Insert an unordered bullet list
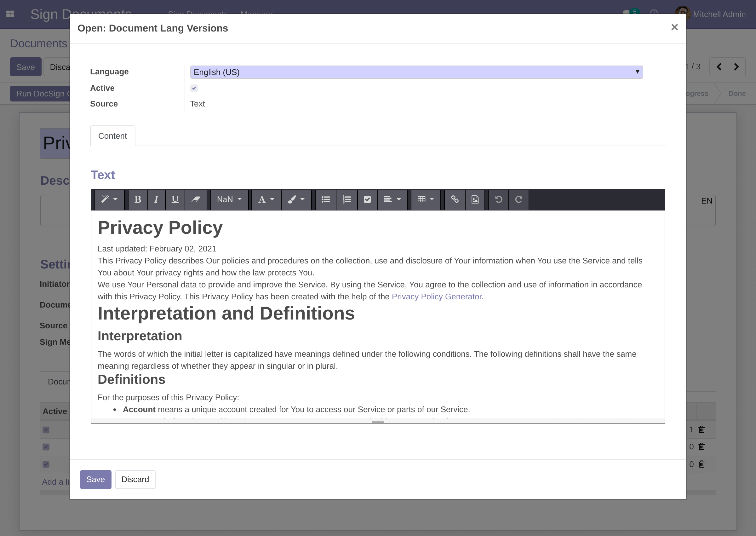Viewport: 756px width, 536px height. (x=326, y=199)
